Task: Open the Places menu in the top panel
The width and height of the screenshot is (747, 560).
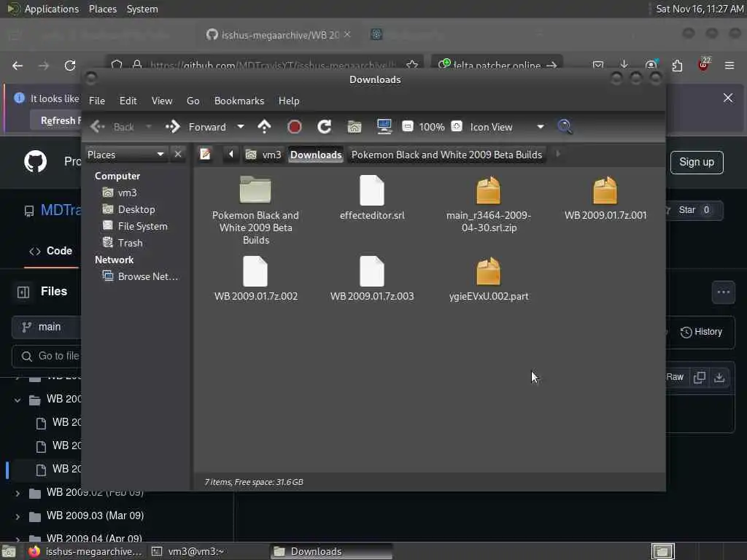Action: click(x=102, y=9)
